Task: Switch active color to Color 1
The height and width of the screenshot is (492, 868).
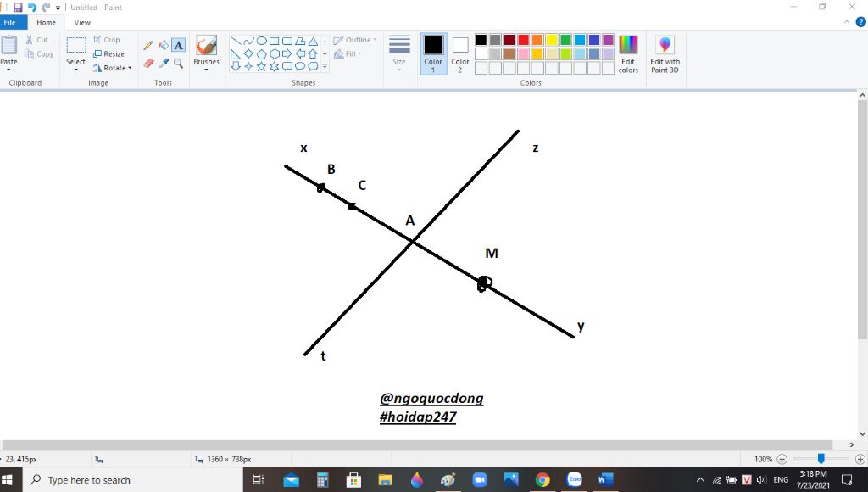Action: point(433,53)
